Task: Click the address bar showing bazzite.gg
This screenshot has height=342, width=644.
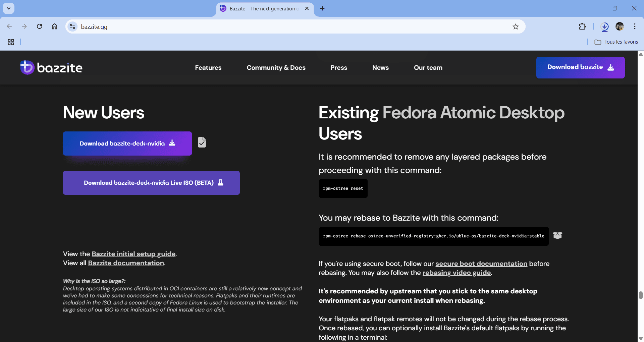Action: [x=295, y=26]
